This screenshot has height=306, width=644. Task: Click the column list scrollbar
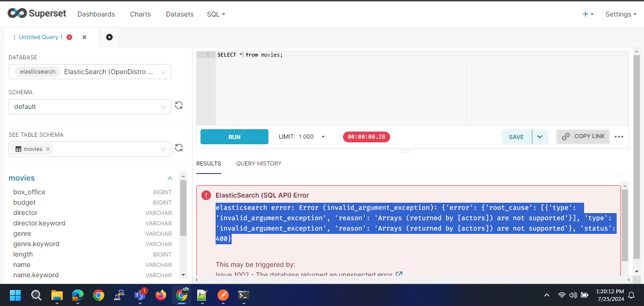pos(184,207)
